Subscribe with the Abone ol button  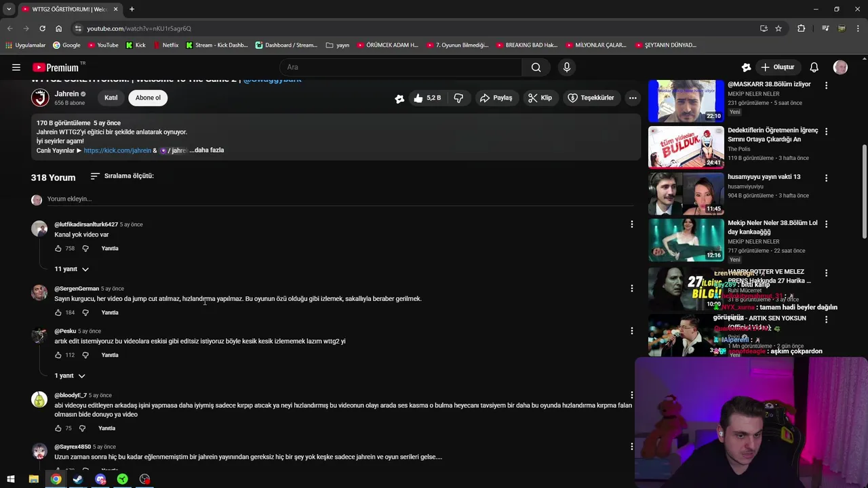click(x=148, y=98)
